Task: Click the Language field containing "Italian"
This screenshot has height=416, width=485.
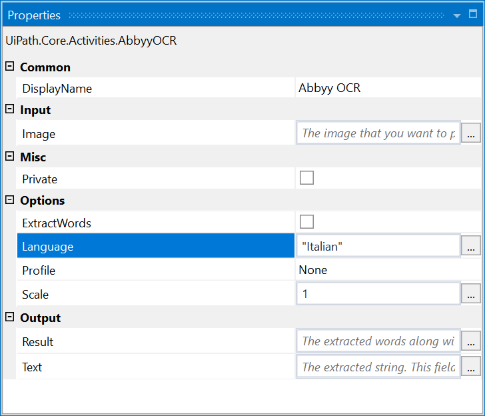Action: click(378, 246)
